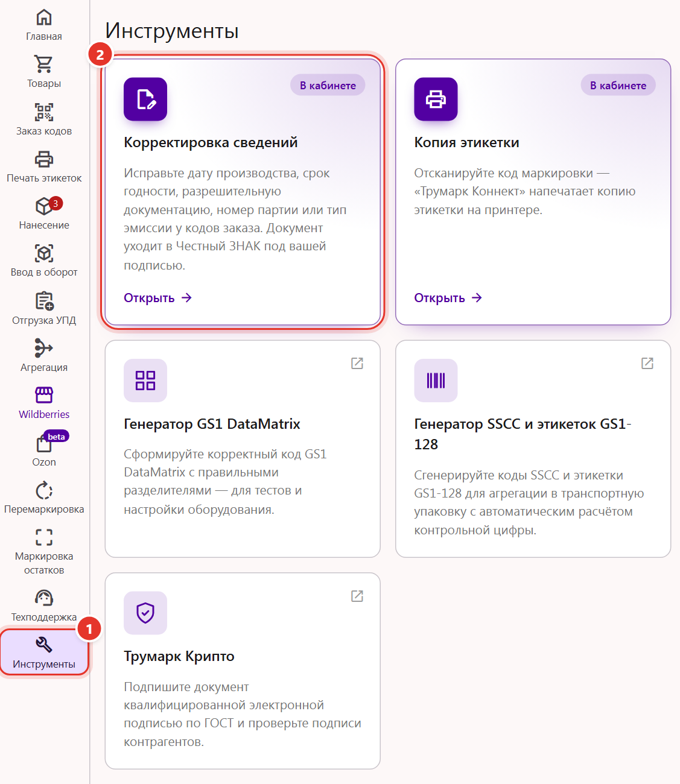Click description starting 'Сформируйте корректный код GS1'
Image resolution: width=680 pixels, height=784 pixels.
pos(225,482)
